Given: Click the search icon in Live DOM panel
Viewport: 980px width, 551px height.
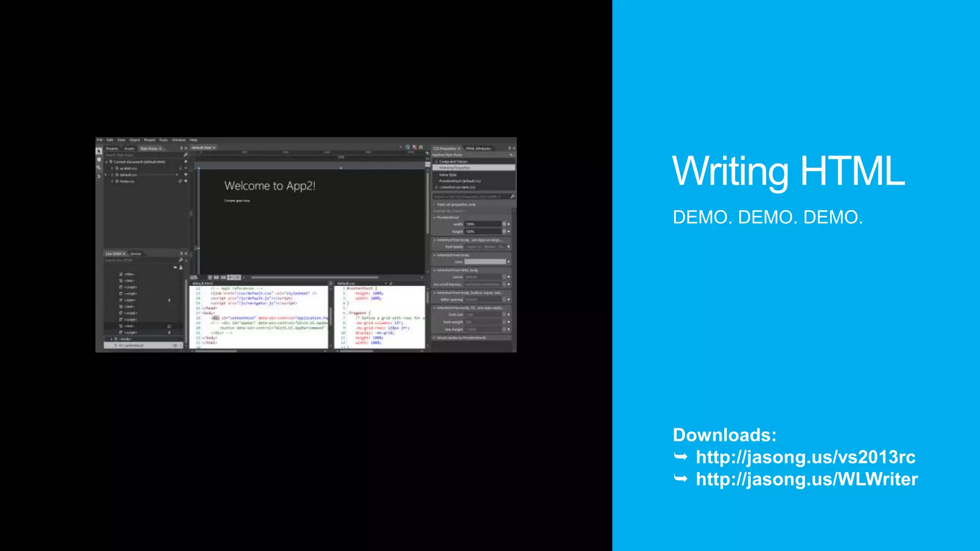Looking at the screenshot, I should click(x=181, y=260).
